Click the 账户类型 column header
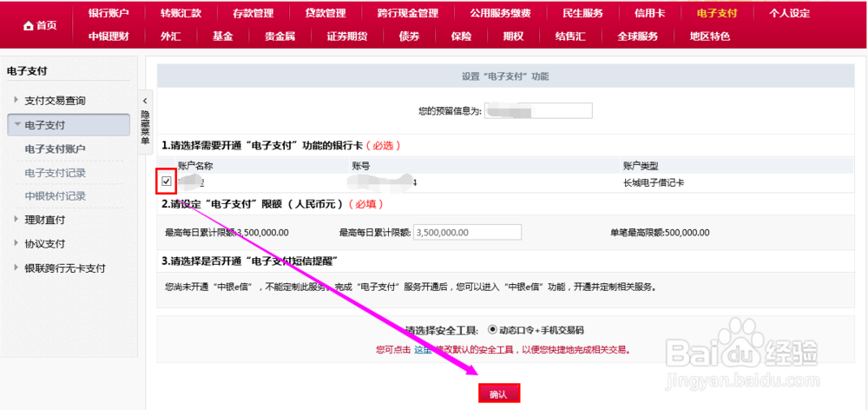 click(x=641, y=165)
